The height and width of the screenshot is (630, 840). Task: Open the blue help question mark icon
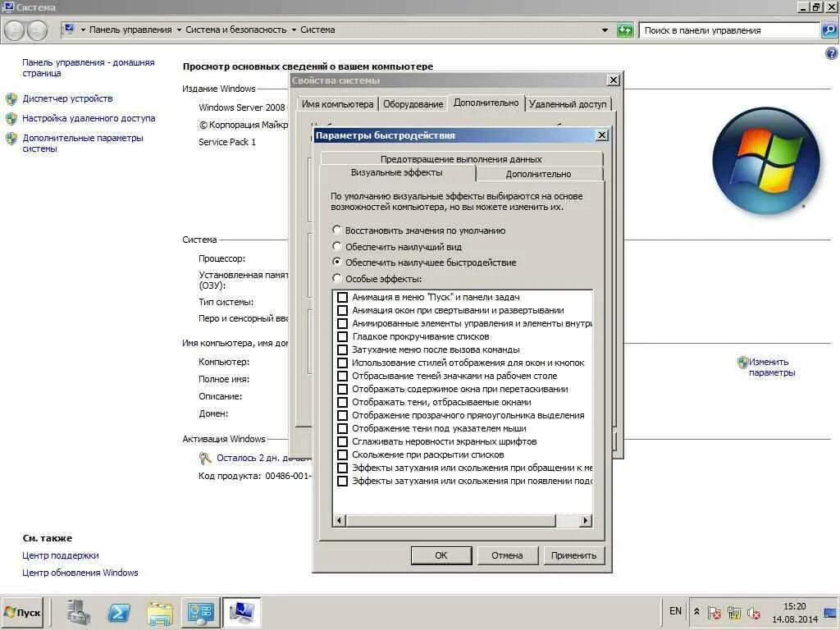click(832, 53)
